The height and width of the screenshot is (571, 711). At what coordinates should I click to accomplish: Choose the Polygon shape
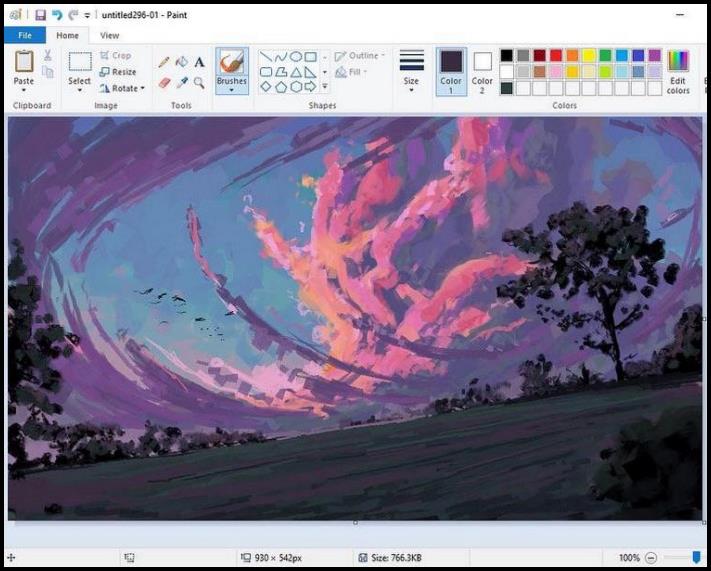[281, 72]
